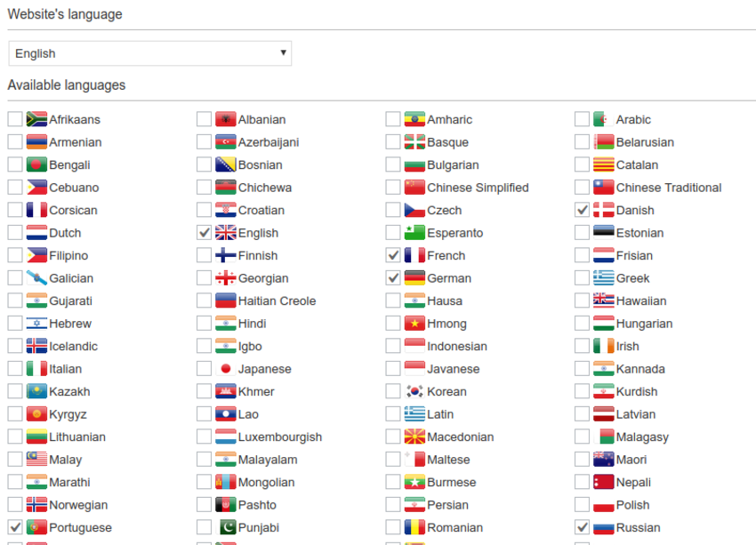Check the Latin checkbox
Viewport: 756px width, 545px height.
[x=393, y=413]
